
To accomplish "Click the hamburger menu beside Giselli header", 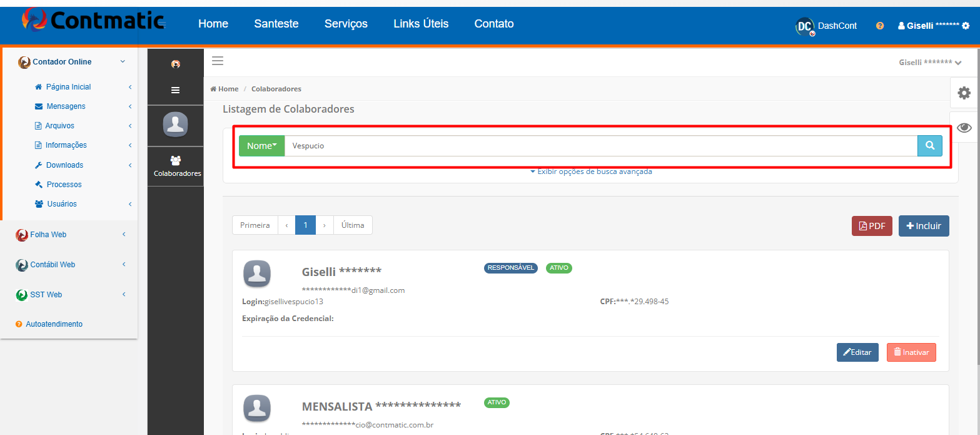I will click(x=218, y=61).
